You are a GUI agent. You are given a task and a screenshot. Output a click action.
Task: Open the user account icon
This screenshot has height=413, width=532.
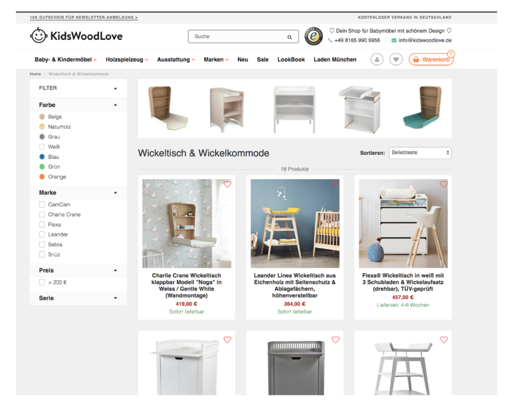coord(377,60)
